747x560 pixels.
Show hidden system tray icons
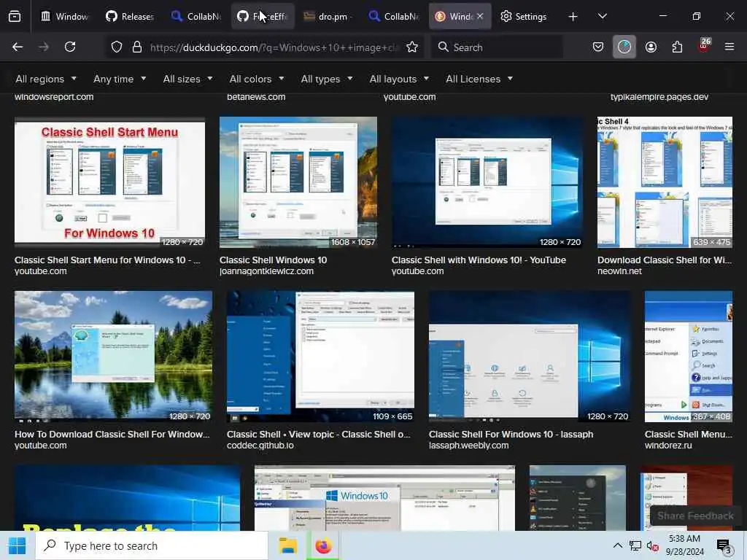[617, 545]
